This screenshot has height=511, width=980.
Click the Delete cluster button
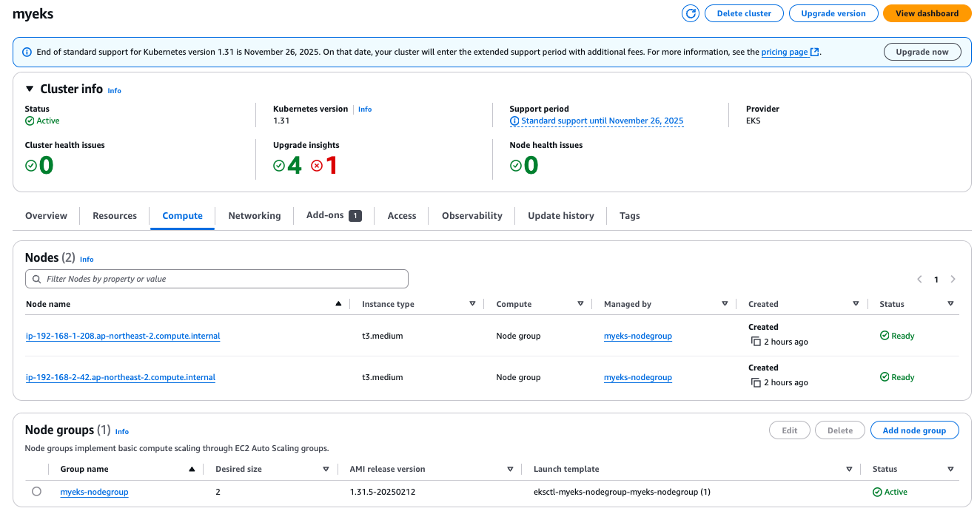tap(744, 13)
